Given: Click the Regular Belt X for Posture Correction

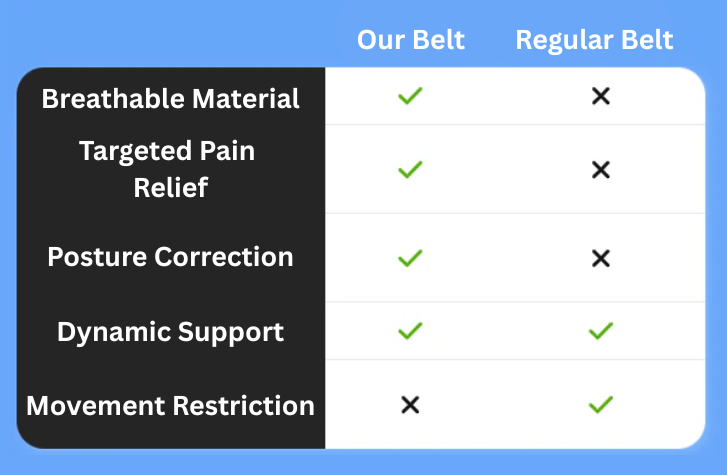Looking at the screenshot, I should (x=600, y=258).
